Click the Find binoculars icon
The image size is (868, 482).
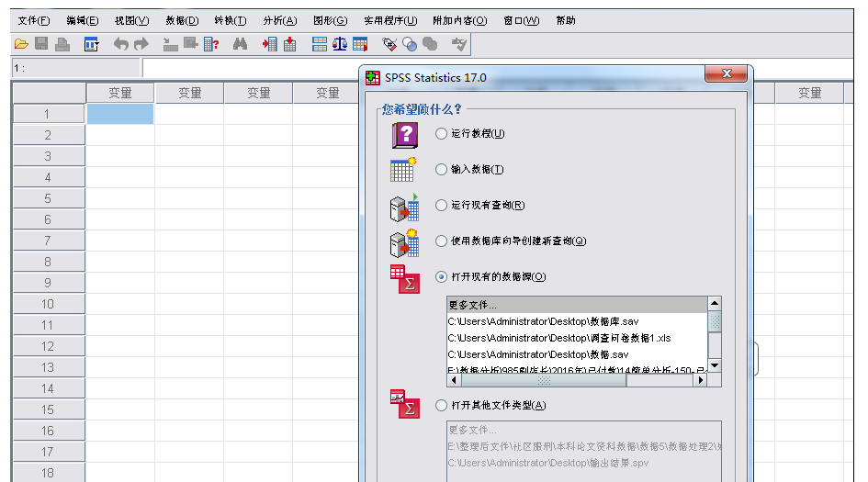click(241, 44)
